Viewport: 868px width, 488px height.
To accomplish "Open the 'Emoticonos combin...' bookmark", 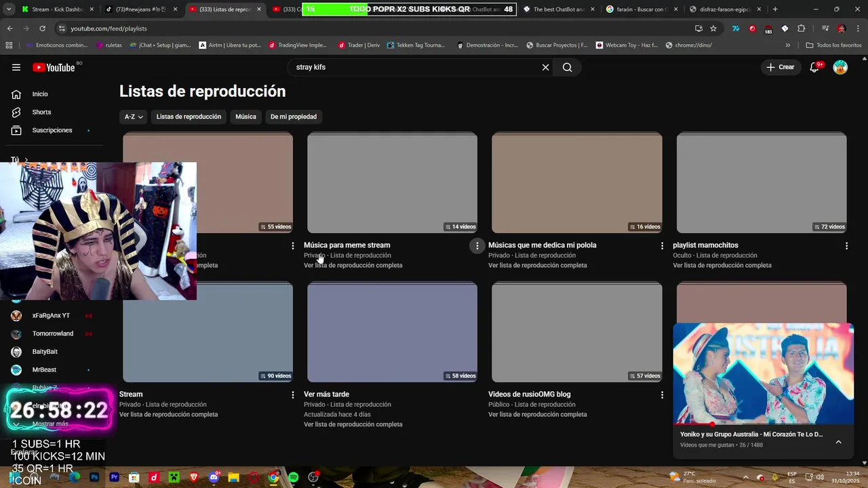I will (57, 45).
